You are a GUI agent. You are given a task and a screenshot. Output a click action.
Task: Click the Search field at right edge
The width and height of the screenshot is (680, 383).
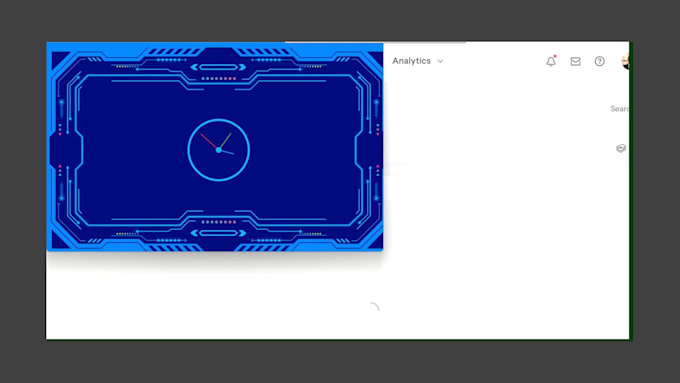pos(620,108)
